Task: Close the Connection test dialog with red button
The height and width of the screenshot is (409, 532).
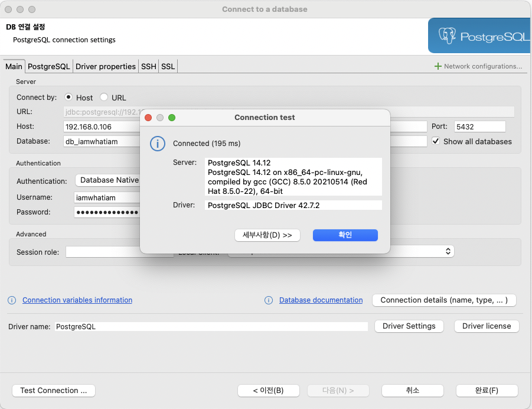Action: 148,118
